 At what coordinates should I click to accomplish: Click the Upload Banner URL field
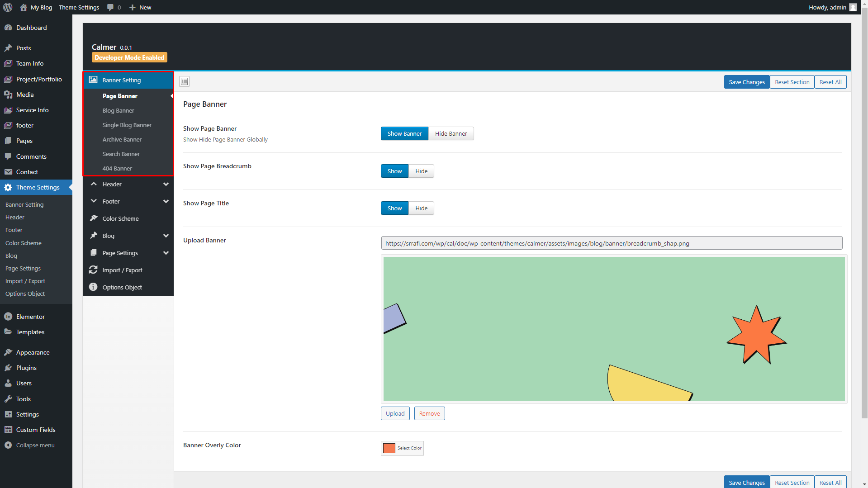coord(612,243)
